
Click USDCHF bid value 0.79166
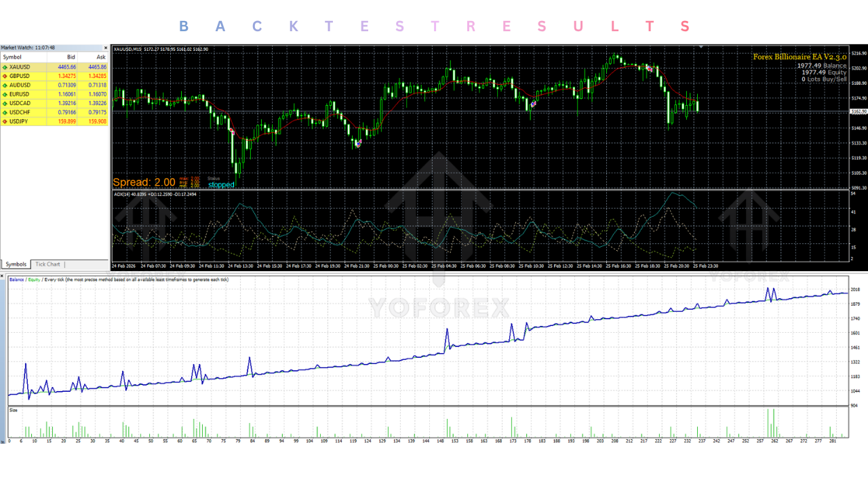click(x=67, y=112)
